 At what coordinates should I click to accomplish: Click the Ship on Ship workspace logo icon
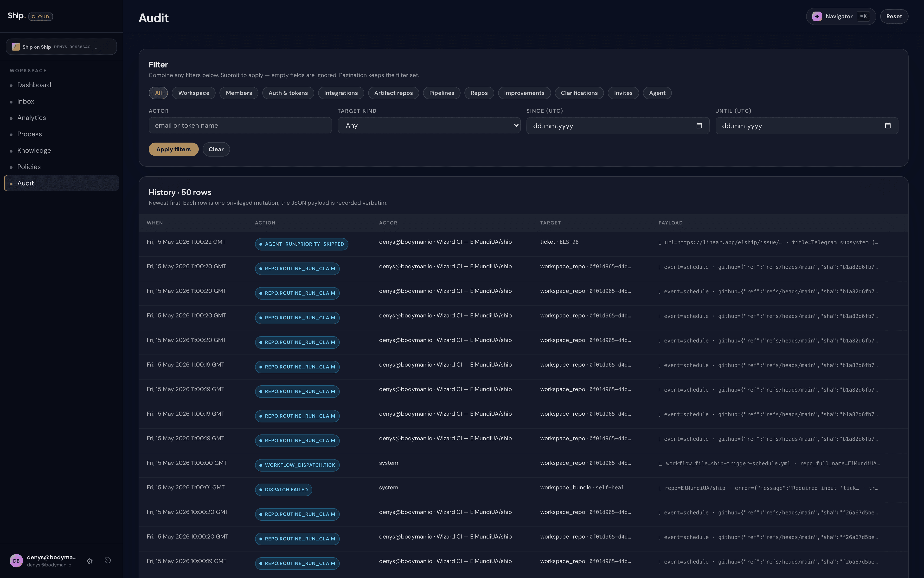(x=16, y=47)
